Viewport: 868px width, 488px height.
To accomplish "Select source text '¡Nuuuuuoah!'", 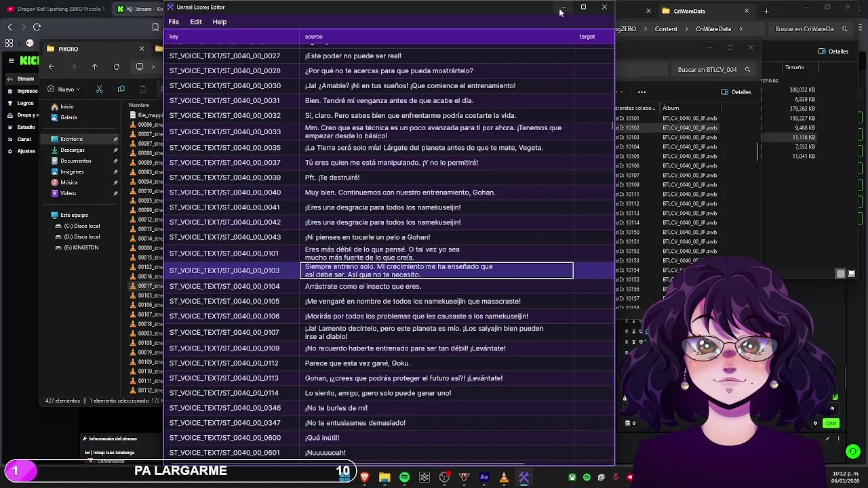I will point(325,453).
